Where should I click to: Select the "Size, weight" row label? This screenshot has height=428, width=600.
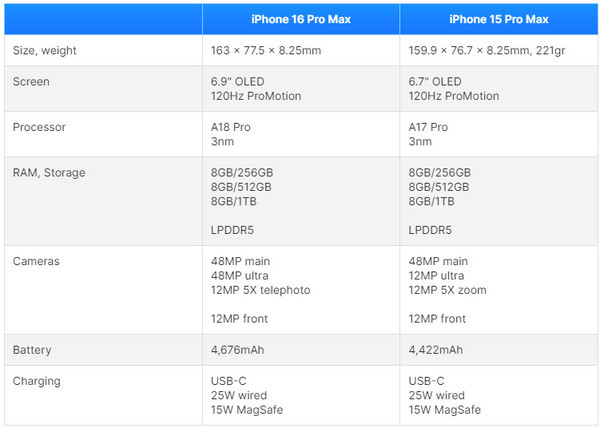pyautogui.click(x=45, y=51)
